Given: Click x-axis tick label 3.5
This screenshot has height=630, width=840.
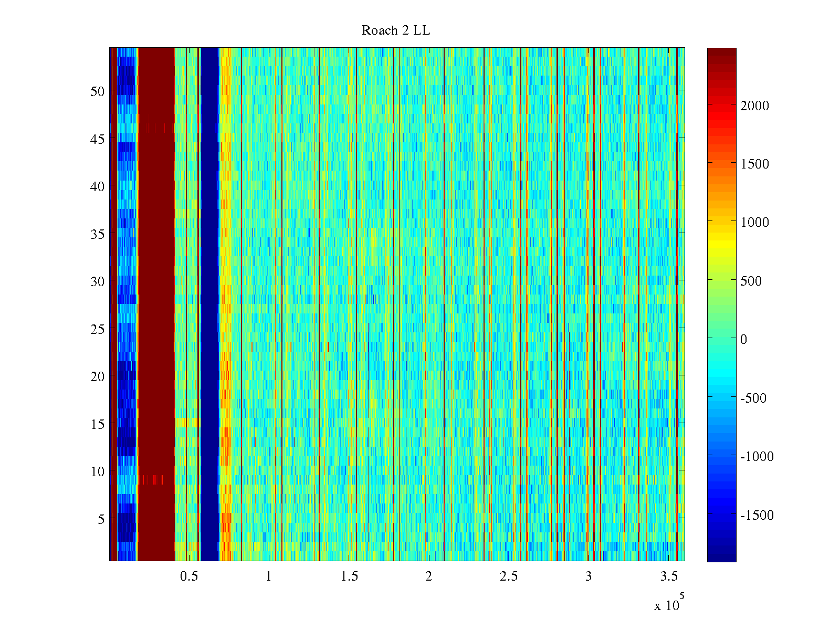Looking at the screenshot, I should click(669, 576).
